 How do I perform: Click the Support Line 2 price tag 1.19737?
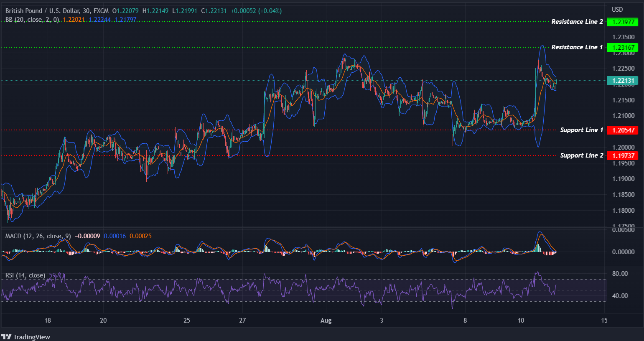point(623,155)
